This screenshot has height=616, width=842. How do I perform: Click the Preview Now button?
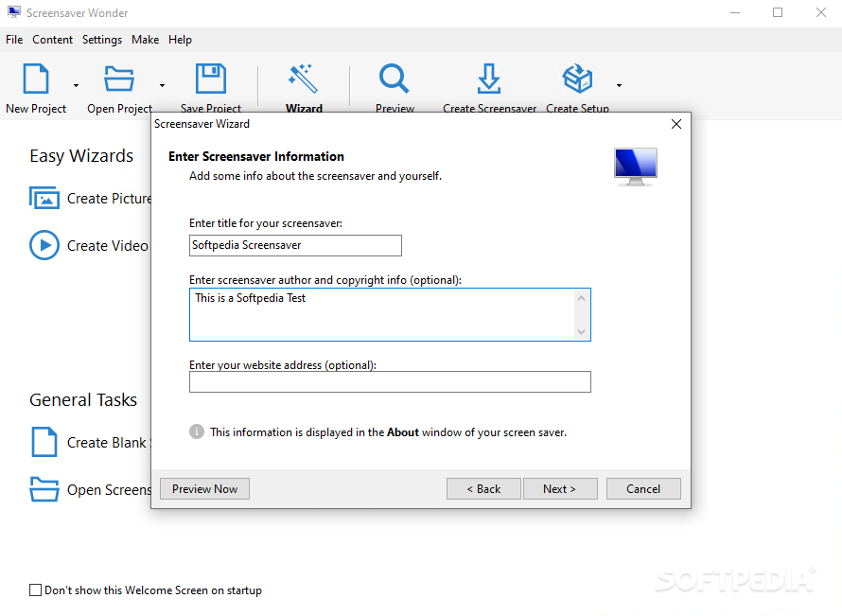[204, 488]
